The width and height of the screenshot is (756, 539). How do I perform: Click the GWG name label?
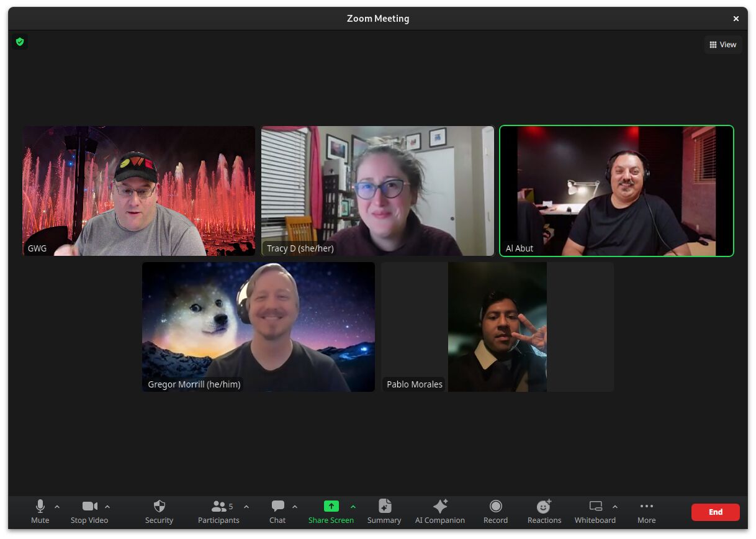tap(37, 248)
